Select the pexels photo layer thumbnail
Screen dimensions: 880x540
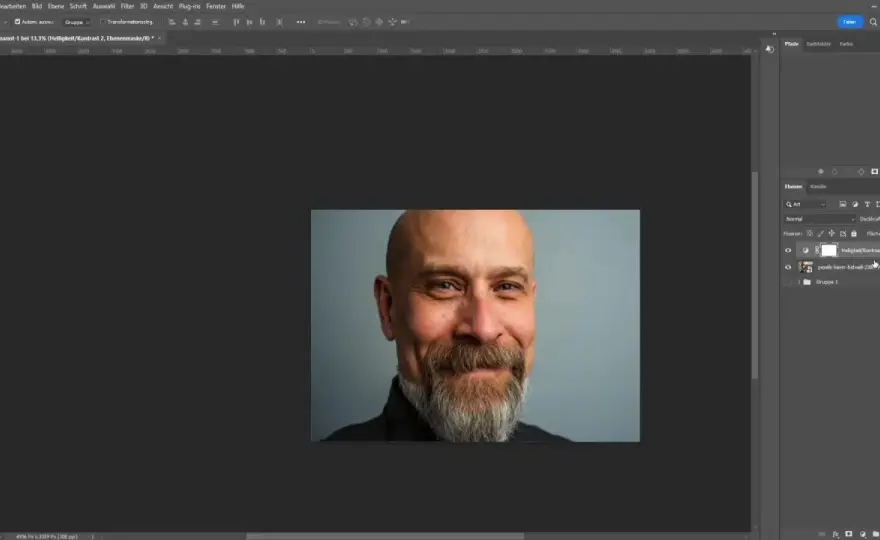tap(806, 267)
